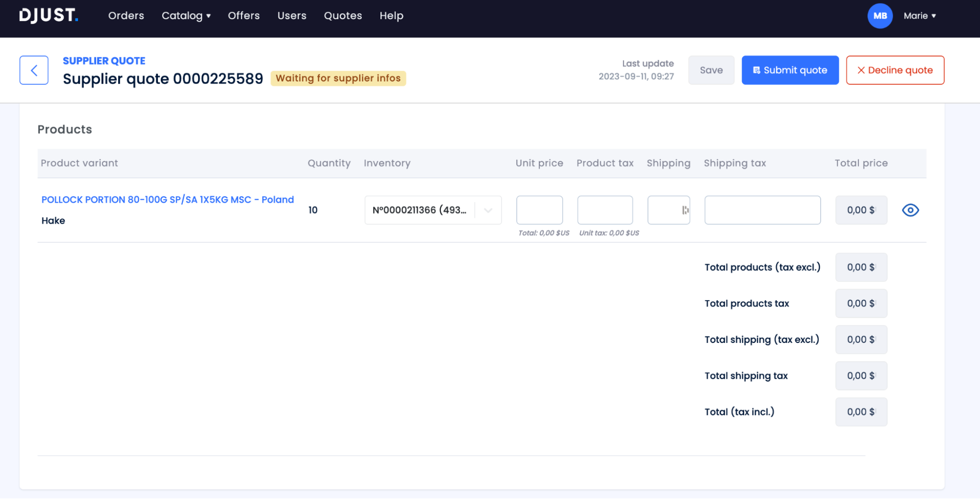Open the POLLOCK PORTION 80-100G product link
The width and height of the screenshot is (980, 499).
coord(167,199)
